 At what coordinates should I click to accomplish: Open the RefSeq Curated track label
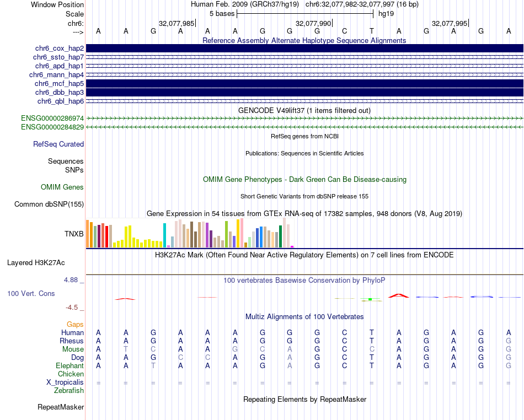(58, 144)
